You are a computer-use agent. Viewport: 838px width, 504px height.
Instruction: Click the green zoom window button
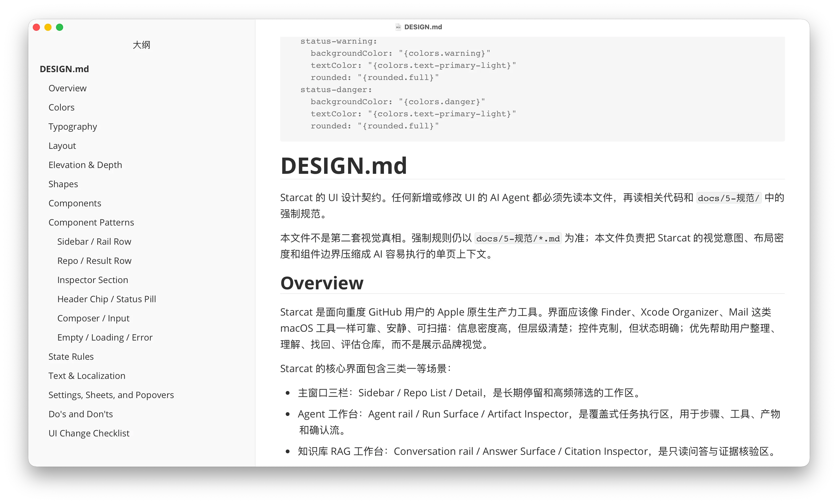60,27
